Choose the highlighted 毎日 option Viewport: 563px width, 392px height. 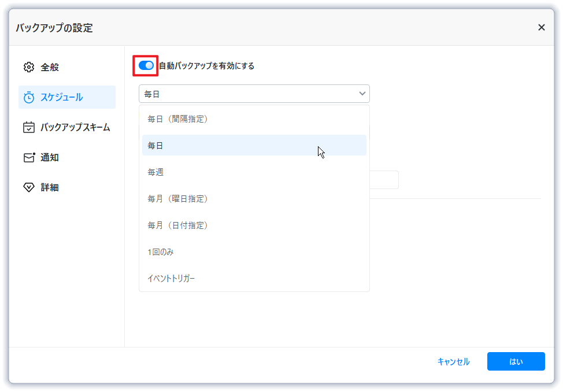(155, 146)
